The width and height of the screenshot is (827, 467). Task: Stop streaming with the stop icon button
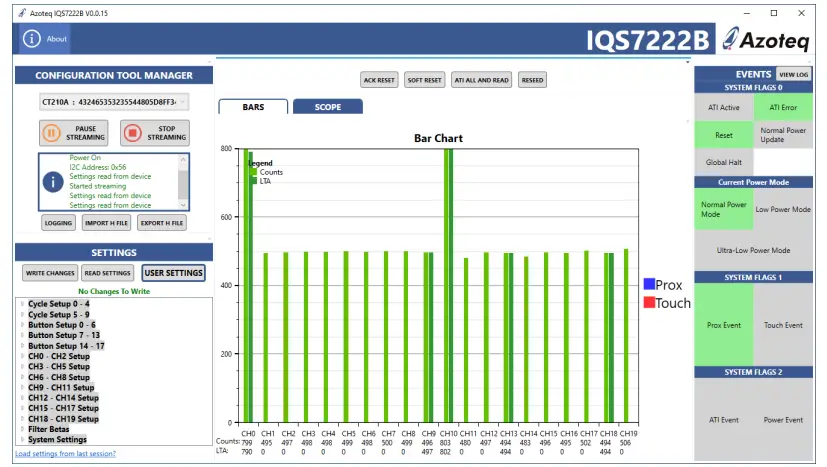(x=132, y=132)
